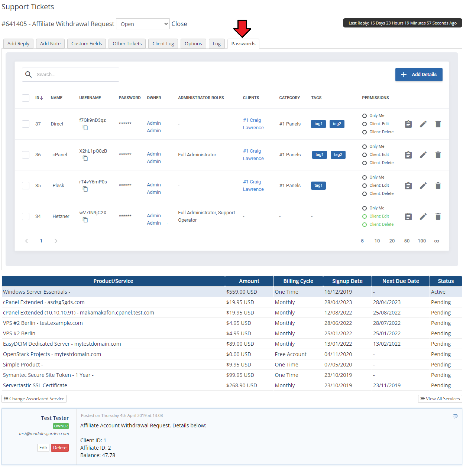The height and width of the screenshot is (476, 463).
Task: Show unlimited entries with infinity icon
Action: [437, 241]
